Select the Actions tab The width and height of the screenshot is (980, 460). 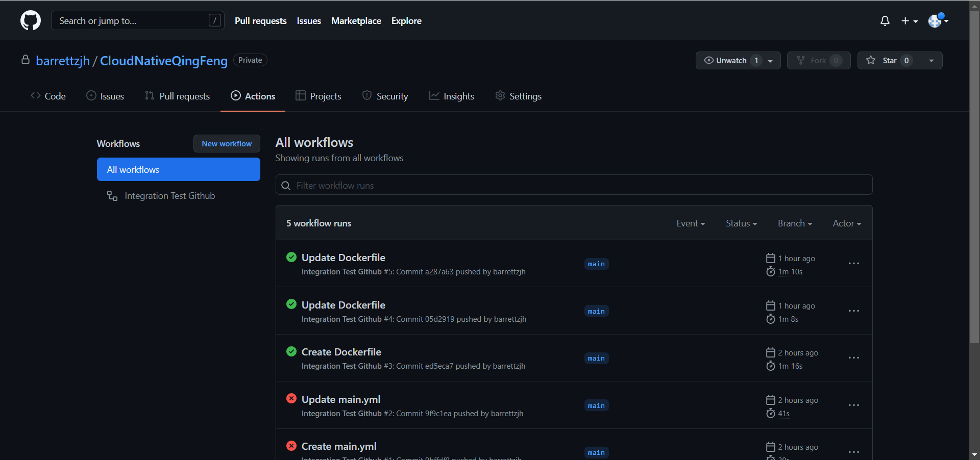click(x=253, y=96)
